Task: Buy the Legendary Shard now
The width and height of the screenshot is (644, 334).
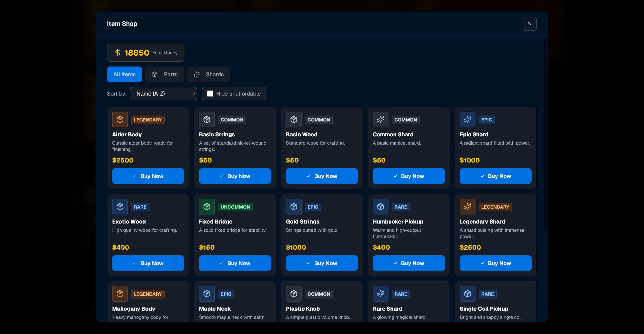Action: 496,263
